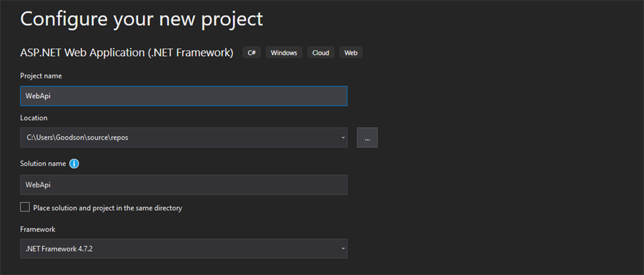Viewport: 644px width, 275px height.
Task: Click the Project name label
Action: click(x=41, y=76)
